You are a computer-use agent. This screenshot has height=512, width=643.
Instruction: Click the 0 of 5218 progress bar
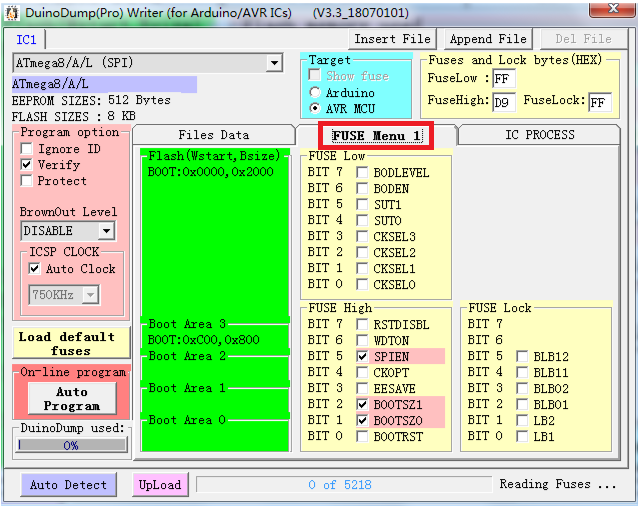[344, 485]
